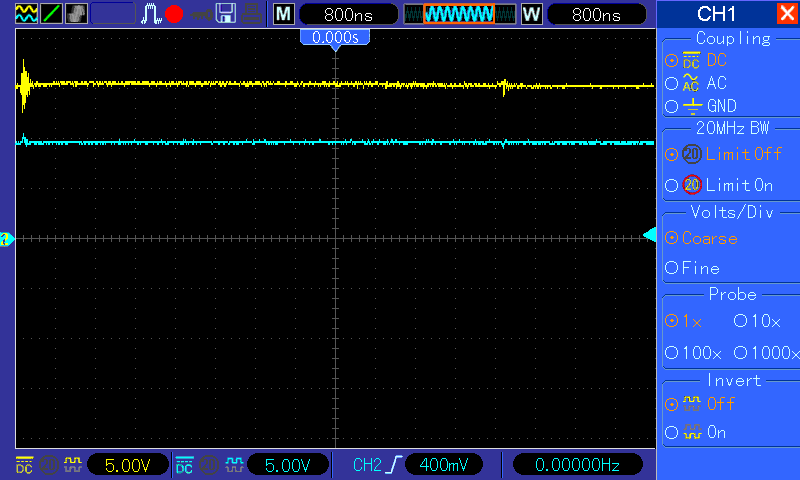
Task: Select the green vector line icon
Action: point(51,14)
